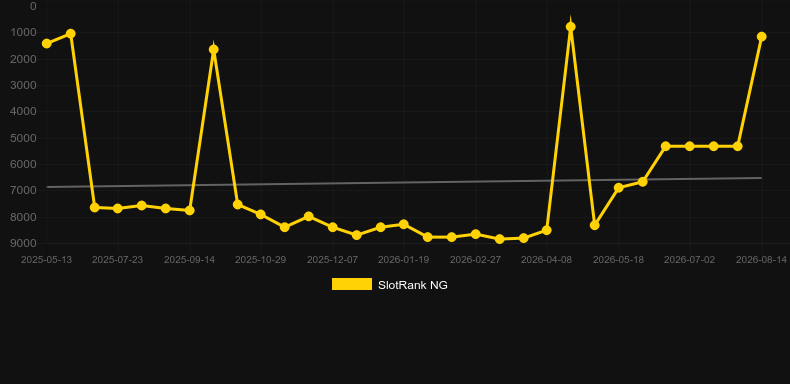Viewport: 790px width, 384px height.
Task: Select the data point above 2025-05-13
Action: point(46,44)
